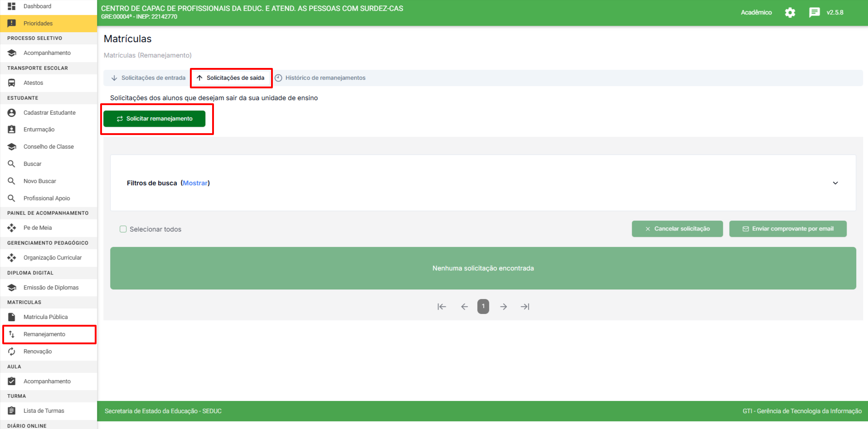868x429 pixels.
Task: Check the Selecionar todos checkbox
Action: [x=123, y=229]
